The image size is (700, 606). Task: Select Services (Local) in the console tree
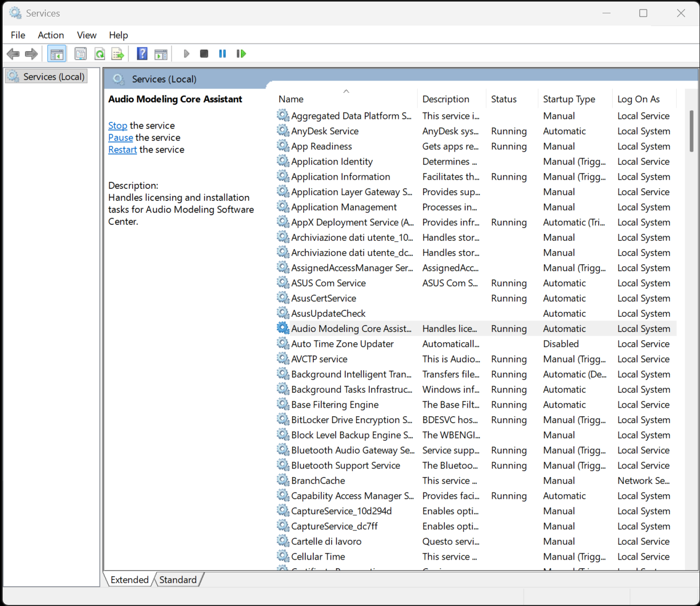pos(53,77)
